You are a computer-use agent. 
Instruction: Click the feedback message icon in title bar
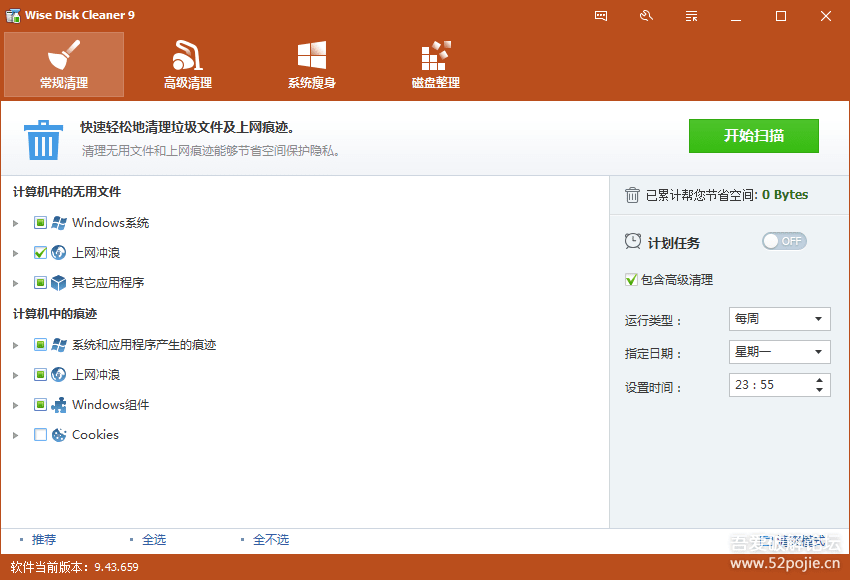click(601, 16)
